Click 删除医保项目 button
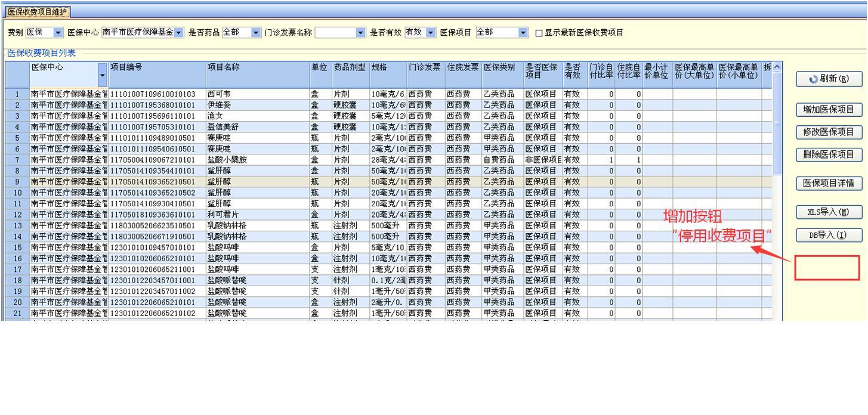868x415 pixels. click(830, 154)
